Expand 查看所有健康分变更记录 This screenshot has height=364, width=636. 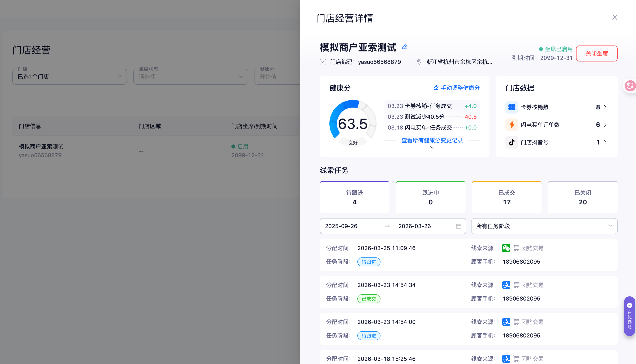click(x=432, y=140)
